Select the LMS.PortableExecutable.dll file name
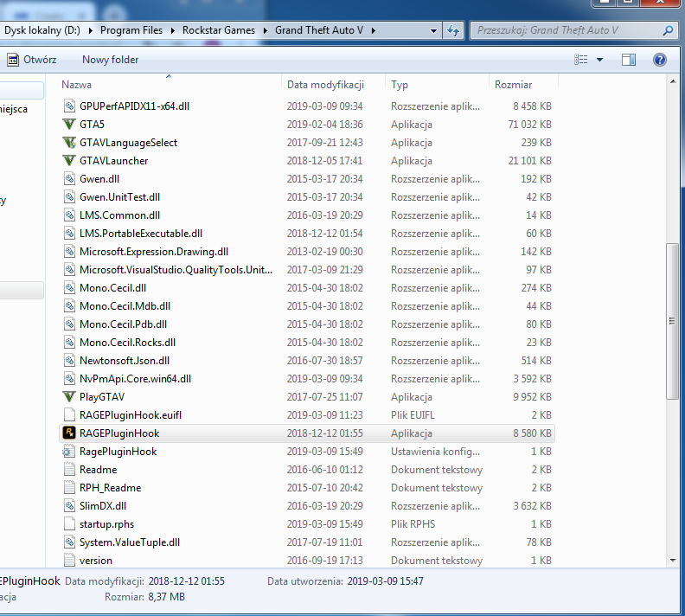The image size is (685, 616). point(141,234)
